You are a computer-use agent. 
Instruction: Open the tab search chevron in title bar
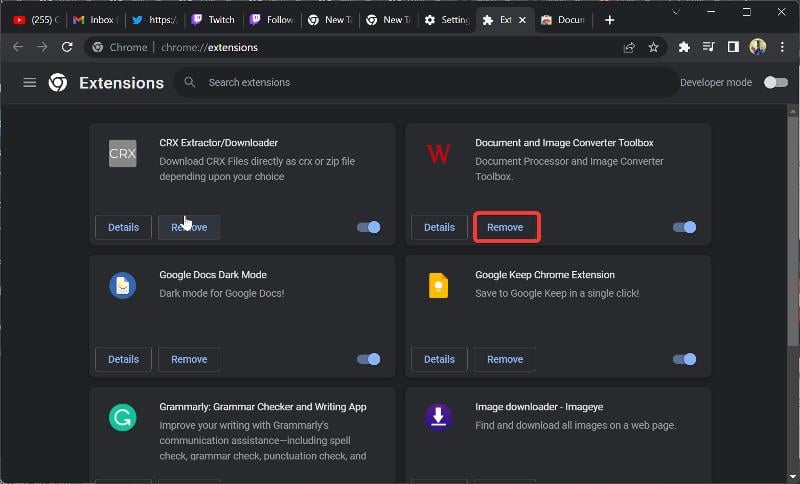click(676, 12)
